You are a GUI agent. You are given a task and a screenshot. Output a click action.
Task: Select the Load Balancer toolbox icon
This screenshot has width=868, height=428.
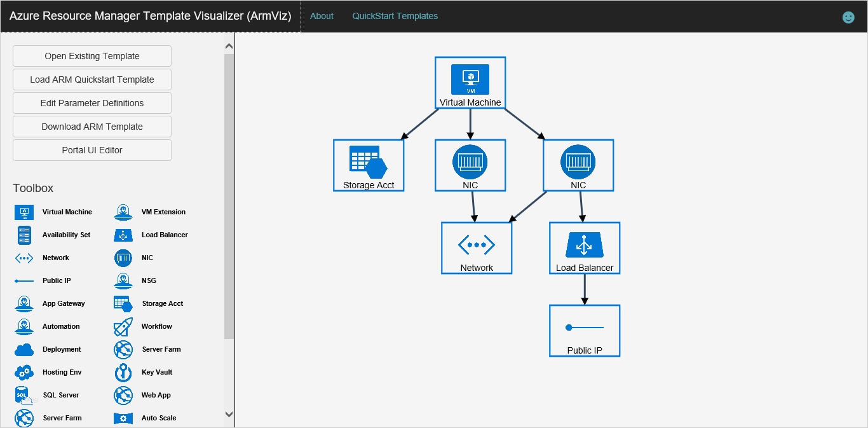[123, 235]
